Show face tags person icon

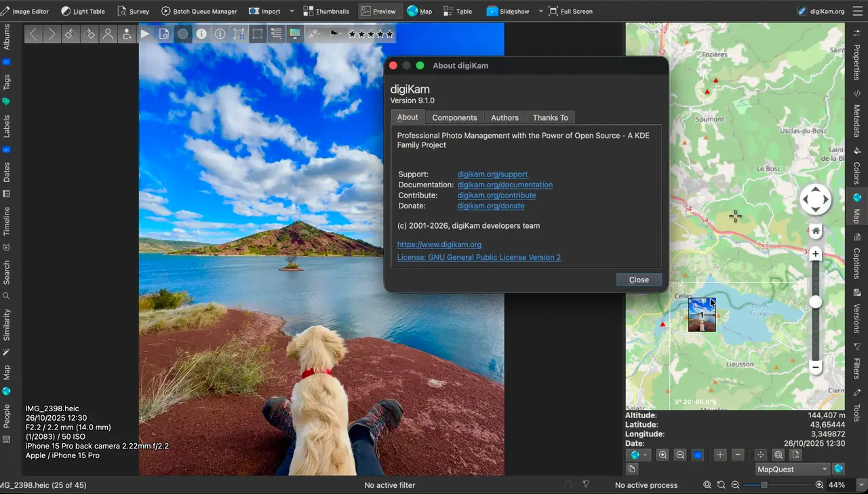coord(108,34)
